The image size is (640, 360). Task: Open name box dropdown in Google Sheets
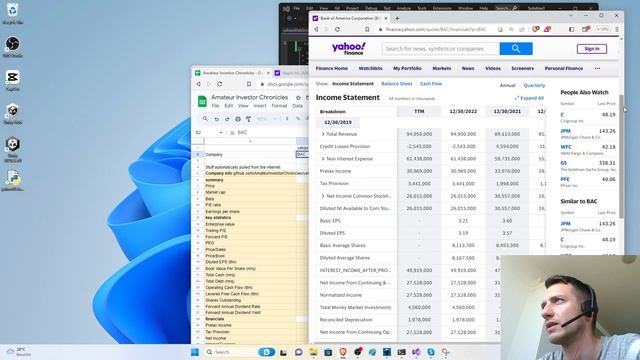click(x=220, y=133)
